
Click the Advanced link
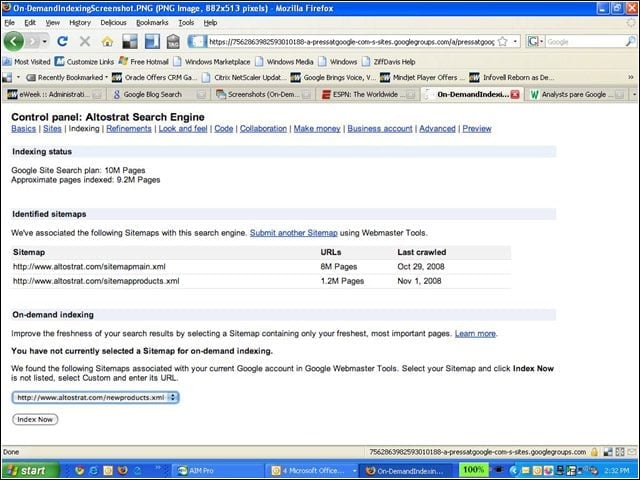[437, 129]
